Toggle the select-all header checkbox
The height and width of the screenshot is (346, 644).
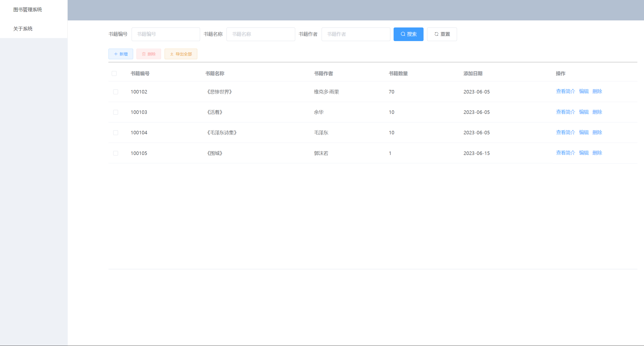(114, 73)
